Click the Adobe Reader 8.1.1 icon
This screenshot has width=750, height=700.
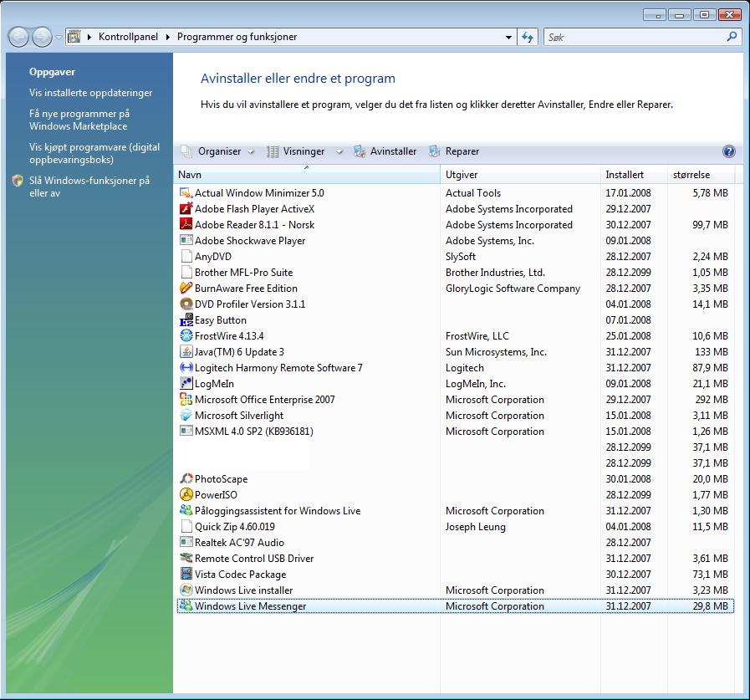pos(186,224)
